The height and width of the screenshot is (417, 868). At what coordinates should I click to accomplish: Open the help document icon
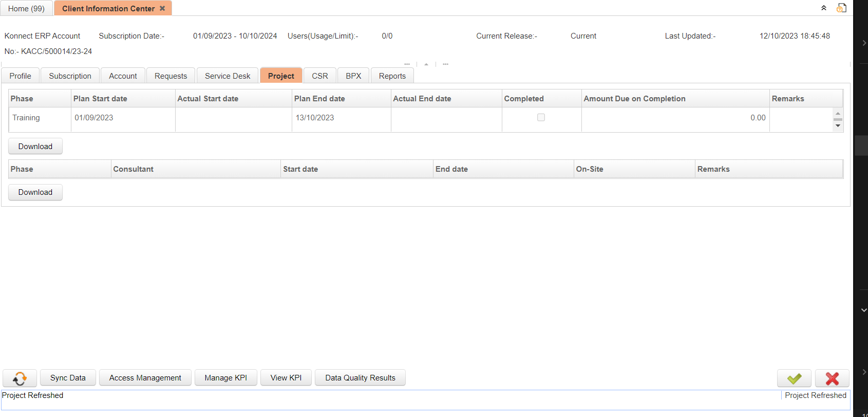[x=841, y=8]
